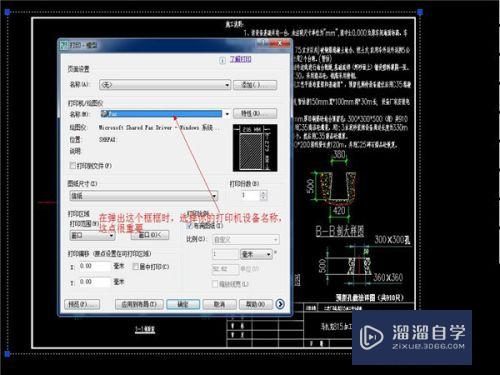This screenshot has width=500, height=375.
Task: Click the 取消 cancel button
Action: pyautogui.click(x=219, y=304)
